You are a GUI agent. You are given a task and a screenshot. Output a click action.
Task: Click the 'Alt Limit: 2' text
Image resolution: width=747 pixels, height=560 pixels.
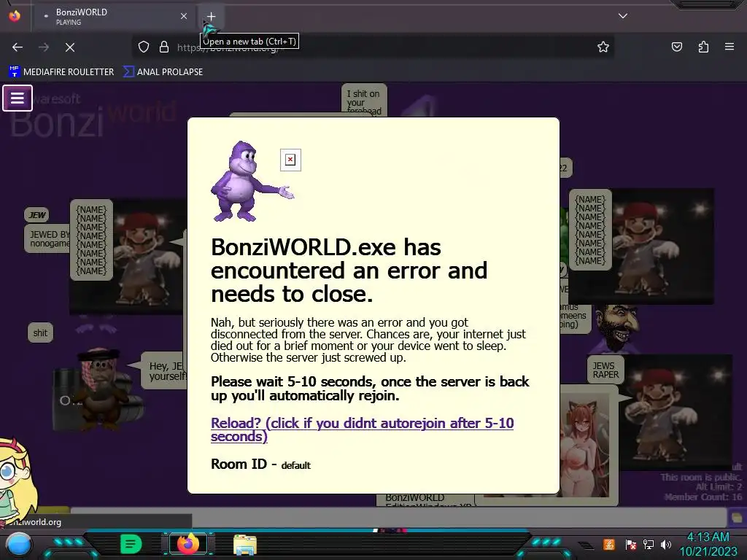(719, 486)
